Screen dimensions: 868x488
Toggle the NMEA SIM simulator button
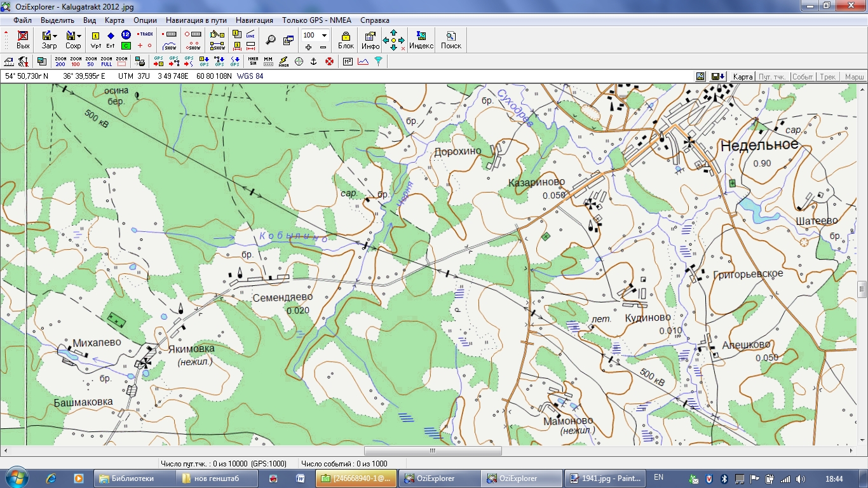253,62
